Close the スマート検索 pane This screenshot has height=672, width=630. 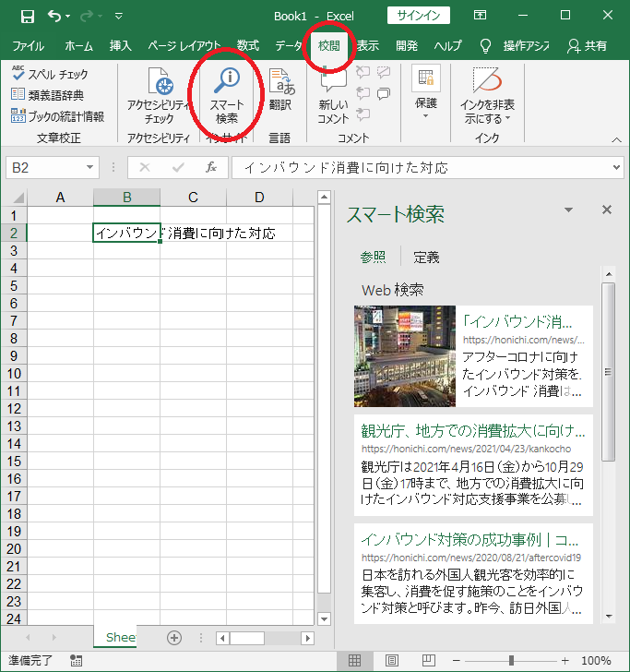(x=606, y=210)
